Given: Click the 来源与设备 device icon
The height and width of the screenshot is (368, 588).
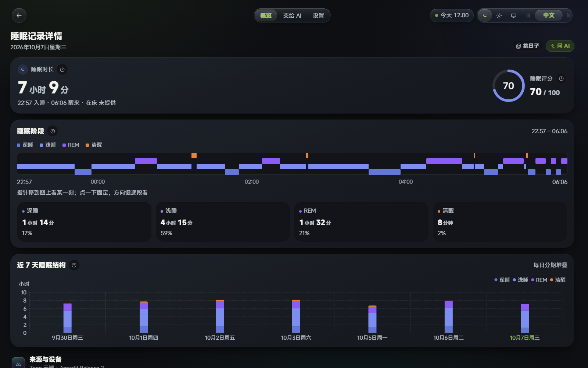Looking at the screenshot, I should click(18, 363).
